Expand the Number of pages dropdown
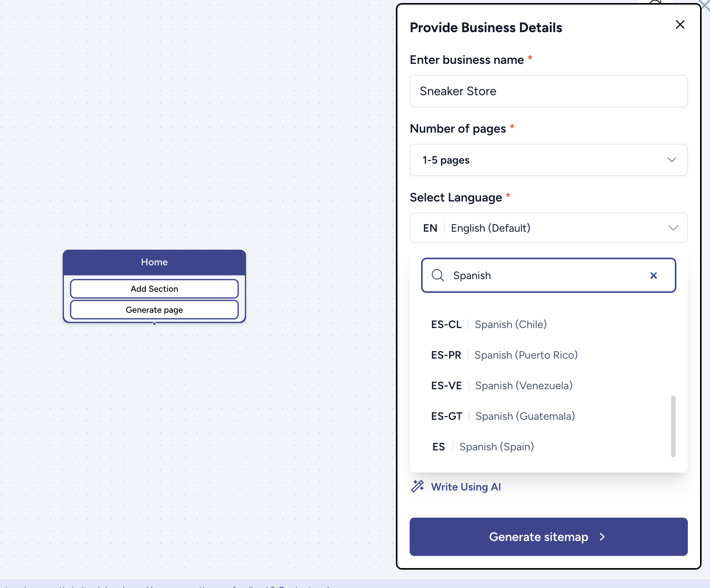The height and width of the screenshot is (588, 710). pos(548,160)
